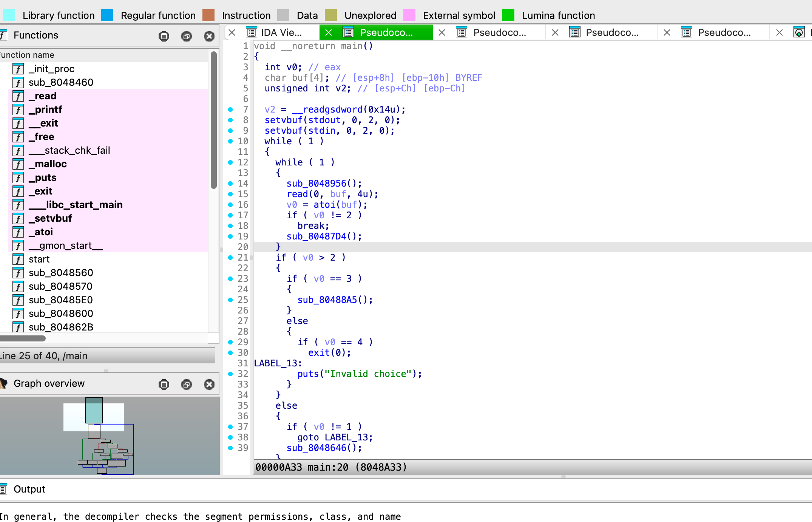Close the active green Pseudocode tab

point(329,32)
